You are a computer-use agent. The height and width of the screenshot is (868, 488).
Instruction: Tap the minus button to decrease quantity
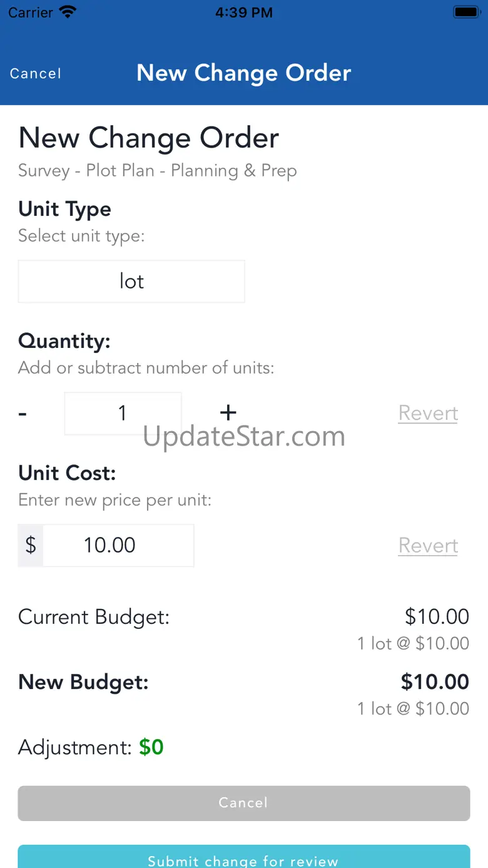[x=23, y=413]
